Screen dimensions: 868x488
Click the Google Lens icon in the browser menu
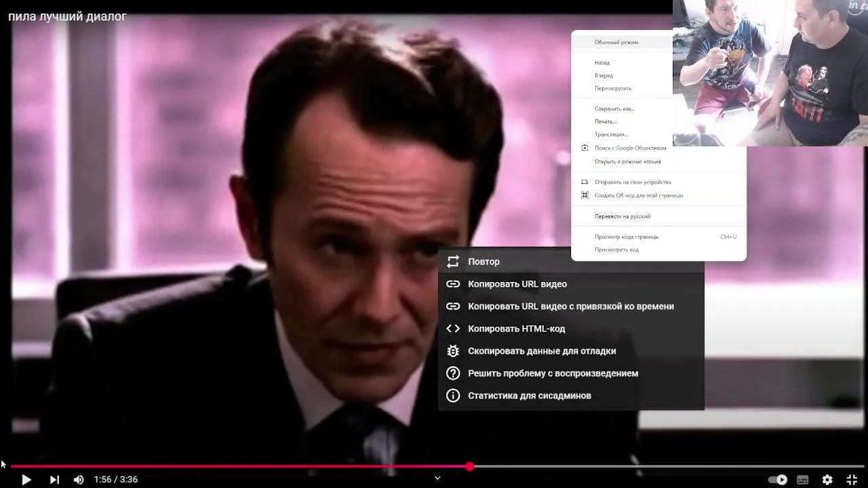click(x=585, y=148)
